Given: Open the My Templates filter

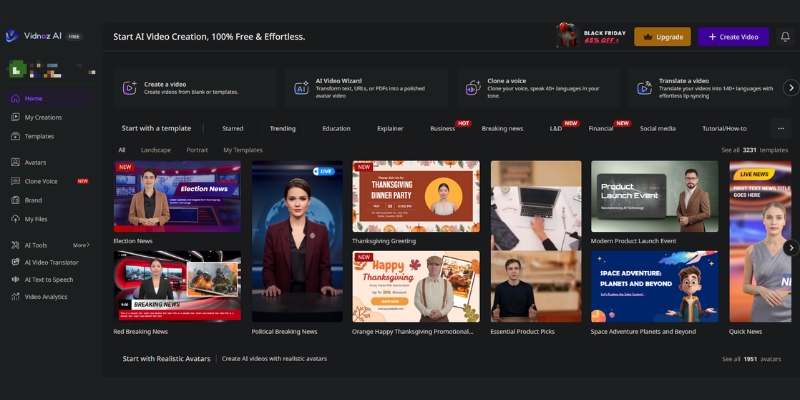Looking at the screenshot, I should [x=243, y=150].
